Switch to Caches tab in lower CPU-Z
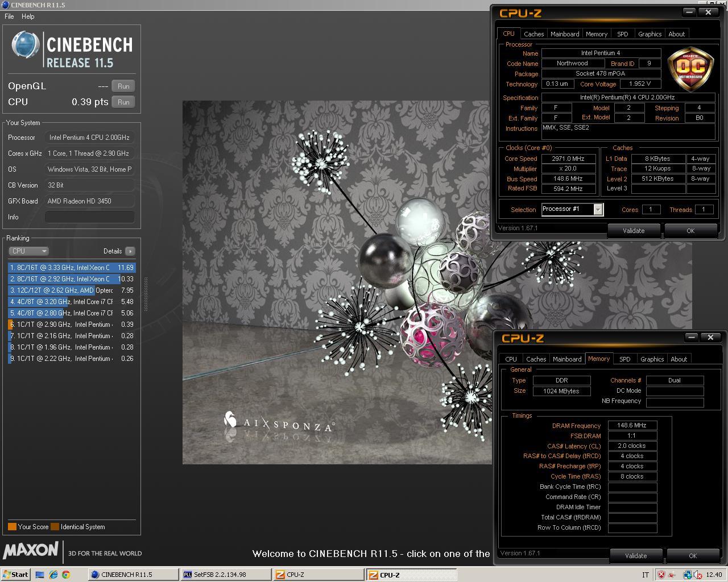Screen dimensions: 728x582 coord(536,359)
